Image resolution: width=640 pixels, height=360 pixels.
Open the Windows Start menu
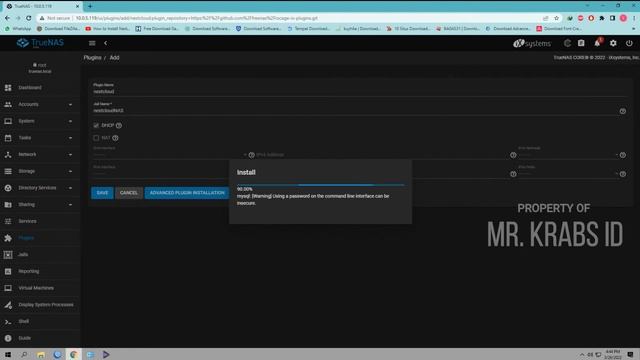8,354
